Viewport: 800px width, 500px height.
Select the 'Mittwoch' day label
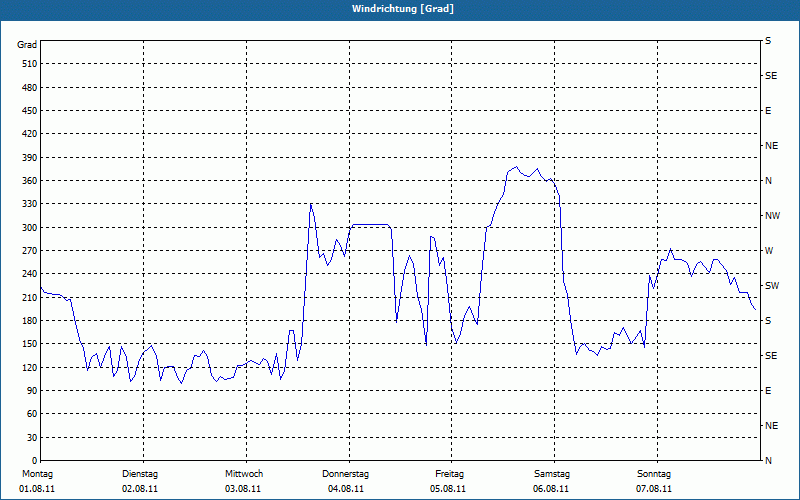tap(244, 474)
